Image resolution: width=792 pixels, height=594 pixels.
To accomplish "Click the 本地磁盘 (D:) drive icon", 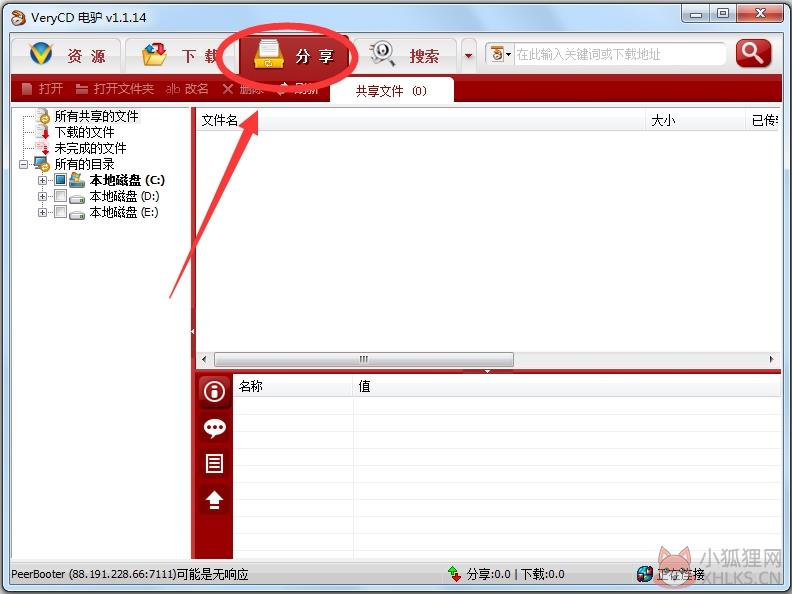I will [77, 199].
